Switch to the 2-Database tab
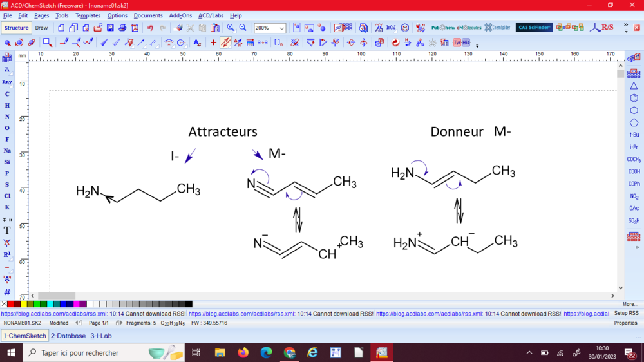The height and width of the screenshot is (362, 644). pos(68,336)
